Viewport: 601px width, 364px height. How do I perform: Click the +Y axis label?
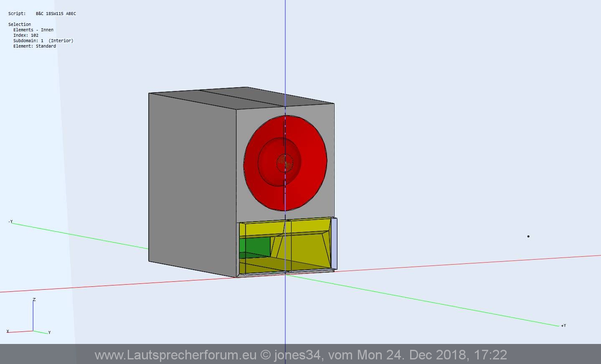[x=563, y=325]
